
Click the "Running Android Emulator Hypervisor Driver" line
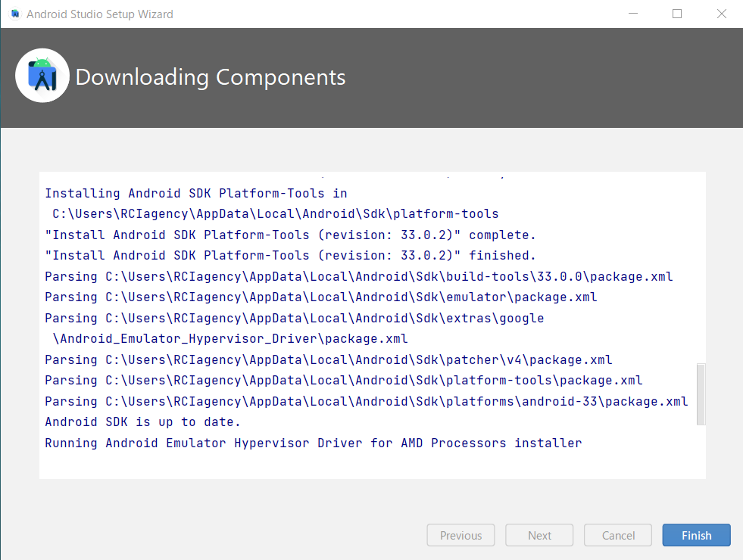click(314, 443)
